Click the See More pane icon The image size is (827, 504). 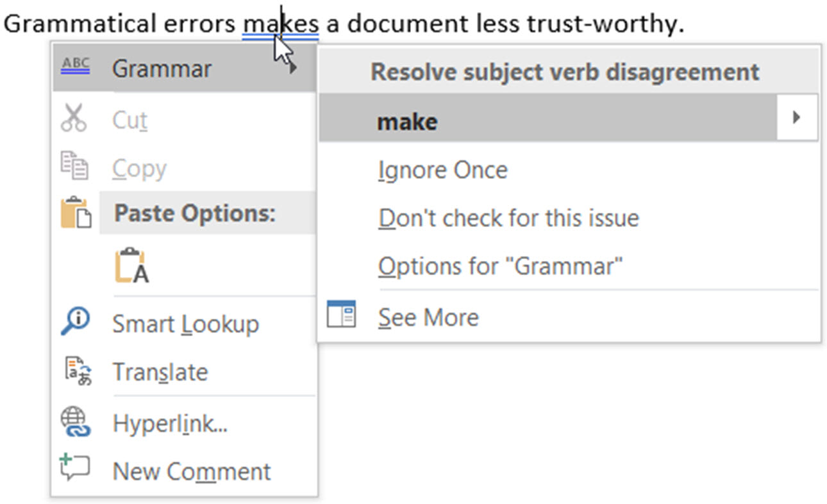click(x=341, y=315)
